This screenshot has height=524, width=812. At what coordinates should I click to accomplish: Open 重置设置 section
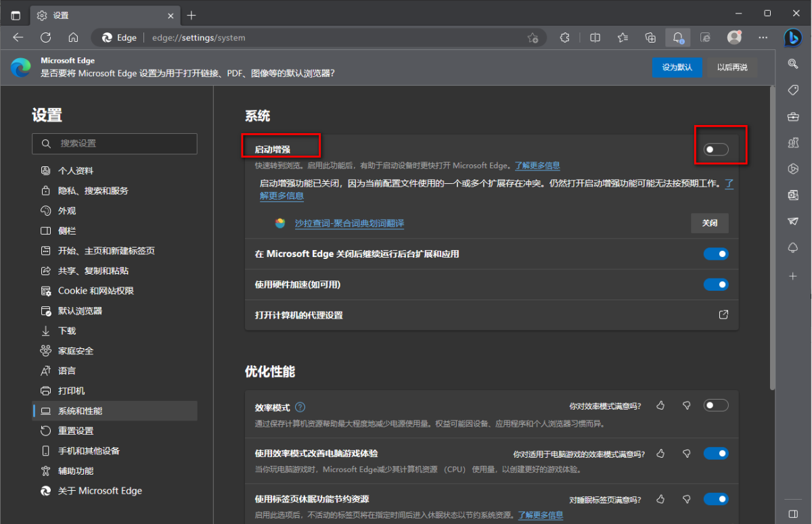pos(114,431)
